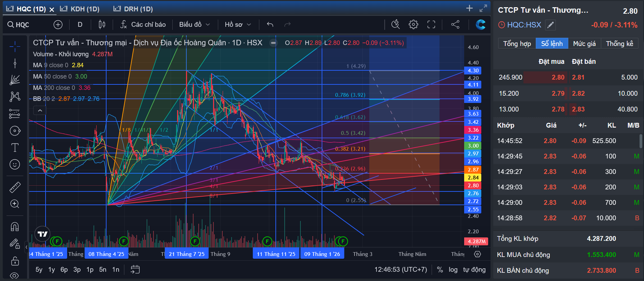Expand the Hồ sơ dropdown
Image resolution: width=644 pixels, height=281 pixels.
238,24
